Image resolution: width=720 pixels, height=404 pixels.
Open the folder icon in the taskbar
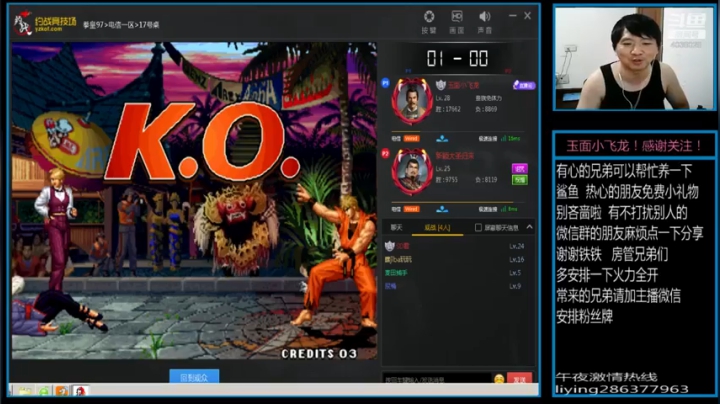pos(25,391)
